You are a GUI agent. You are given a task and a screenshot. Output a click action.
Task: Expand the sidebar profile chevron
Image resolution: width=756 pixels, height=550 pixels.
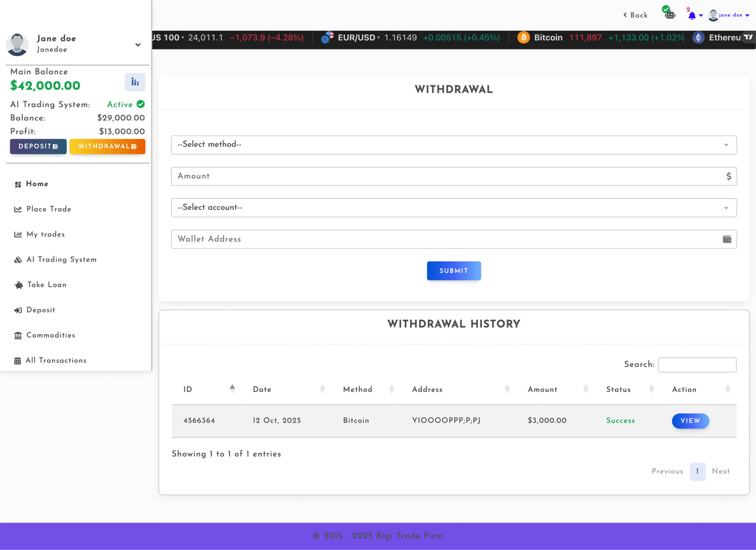pyautogui.click(x=138, y=45)
